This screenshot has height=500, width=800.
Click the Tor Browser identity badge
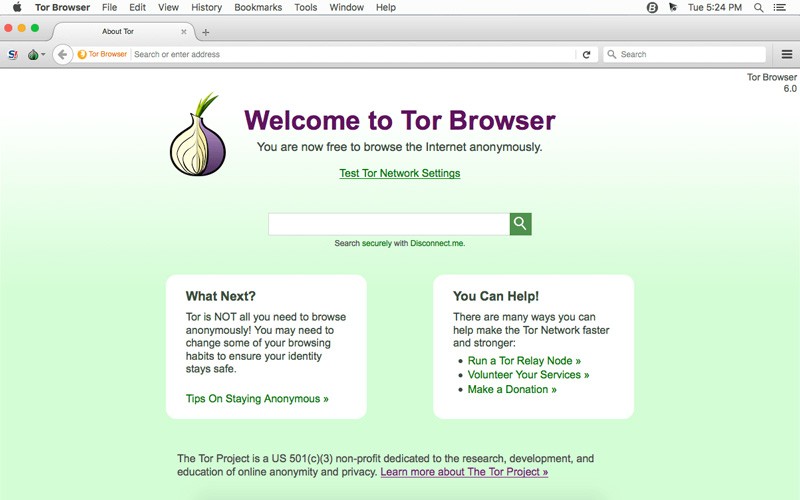[102, 54]
